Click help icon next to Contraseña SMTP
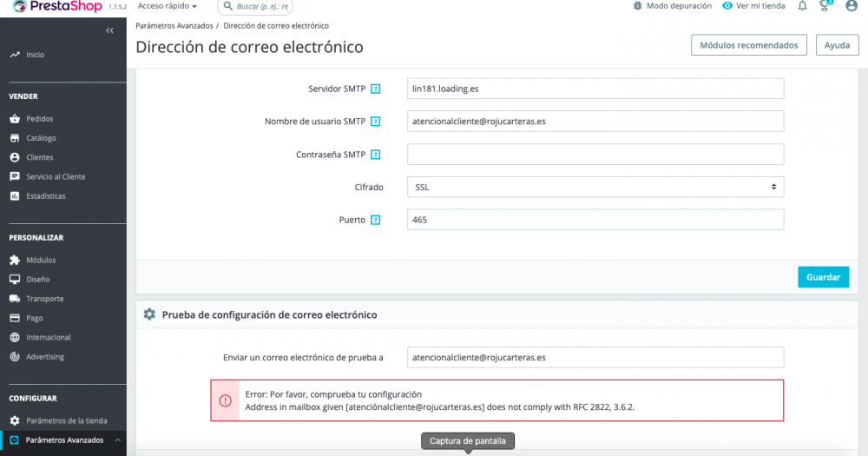The image size is (868, 456). coord(376,155)
